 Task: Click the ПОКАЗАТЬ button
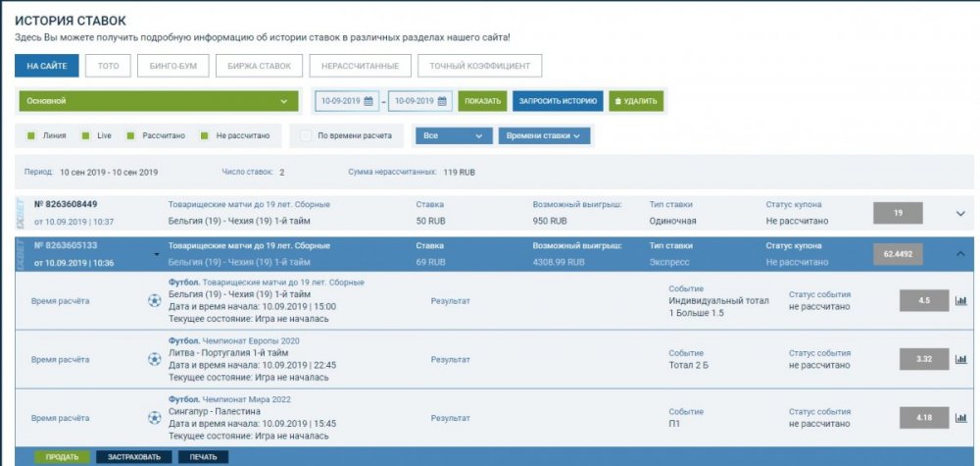point(482,101)
